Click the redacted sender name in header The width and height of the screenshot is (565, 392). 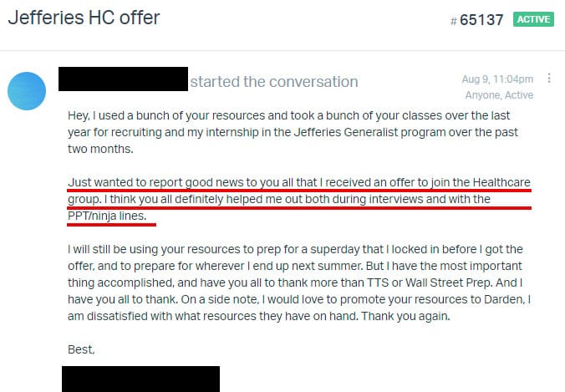(x=123, y=79)
